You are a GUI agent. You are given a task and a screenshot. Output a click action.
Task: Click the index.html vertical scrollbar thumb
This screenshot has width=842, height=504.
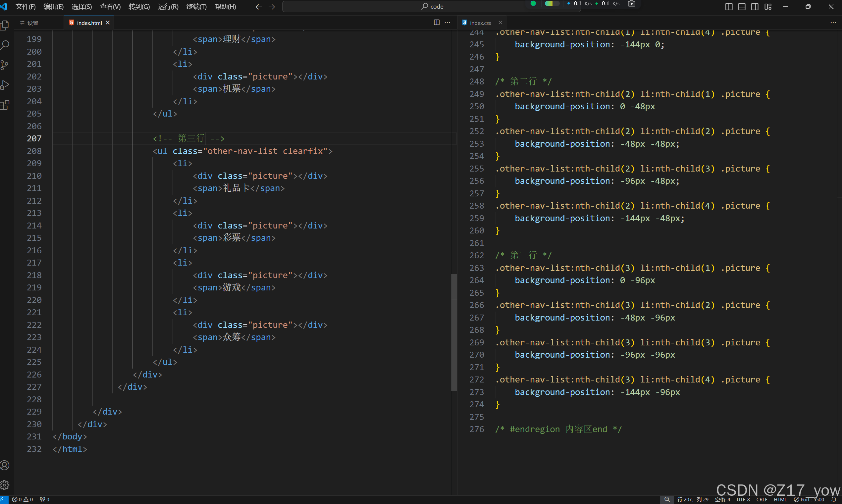tap(454, 333)
